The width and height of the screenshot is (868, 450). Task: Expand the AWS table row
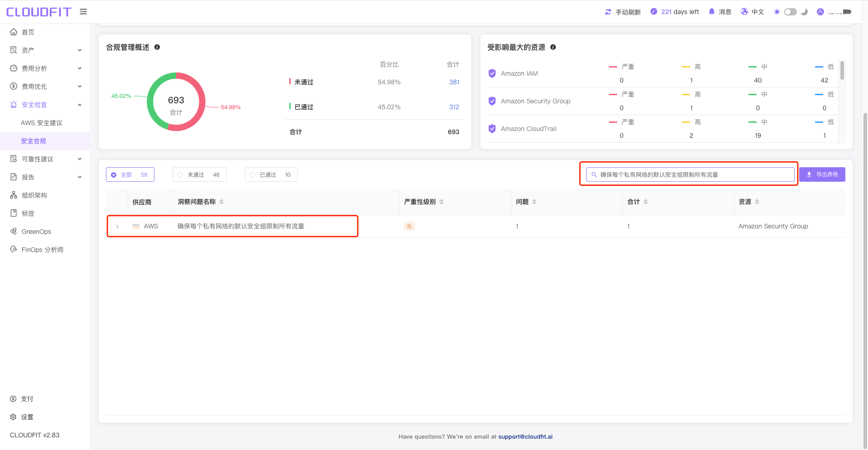[x=117, y=227]
